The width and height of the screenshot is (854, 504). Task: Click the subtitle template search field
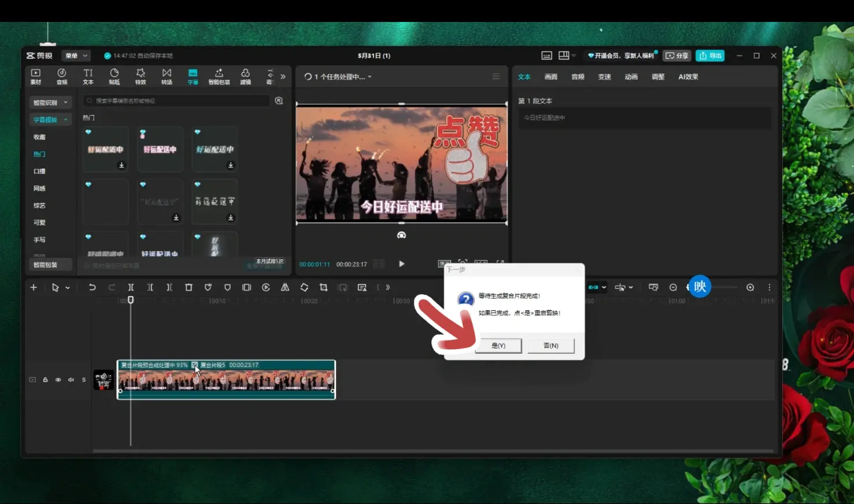pyautogui.click(x=177, y=101)
